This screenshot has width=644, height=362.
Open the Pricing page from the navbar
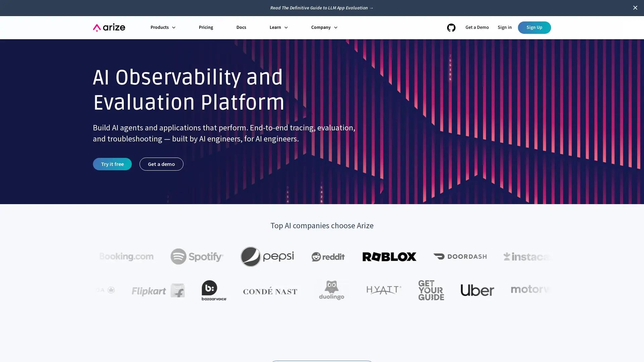[x=206, y=27]
